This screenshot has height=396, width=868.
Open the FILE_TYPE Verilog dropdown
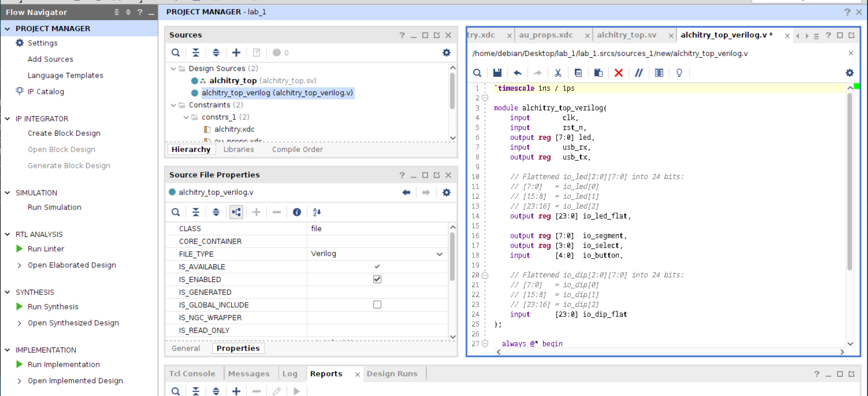pyautogui.click(x=439, y=254)
